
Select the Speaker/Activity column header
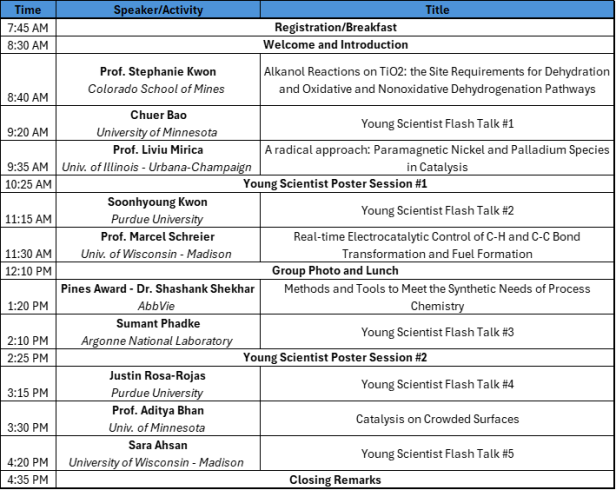(x=160, y=9)
